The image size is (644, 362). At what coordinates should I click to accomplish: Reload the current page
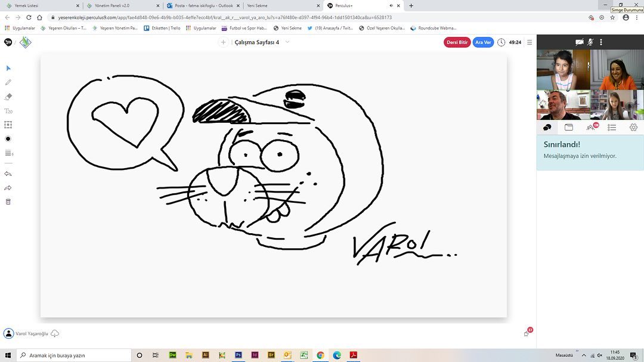[29, 18]
